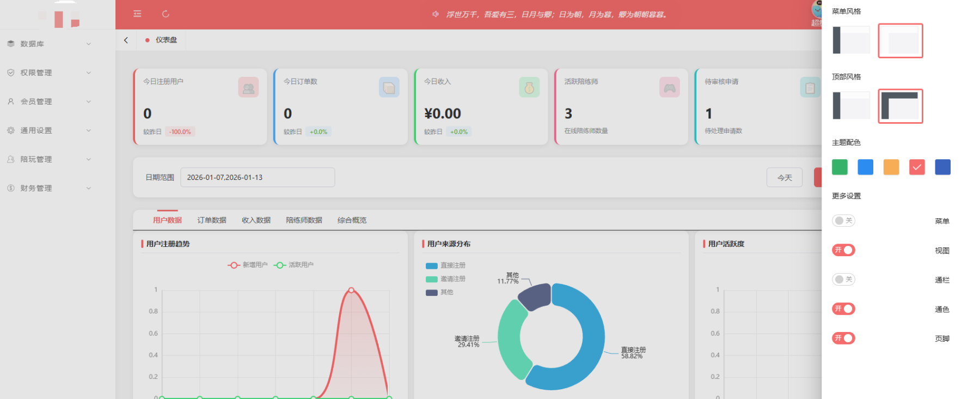
Task: Click the registered users card icon
Action: tap(248, 87)
